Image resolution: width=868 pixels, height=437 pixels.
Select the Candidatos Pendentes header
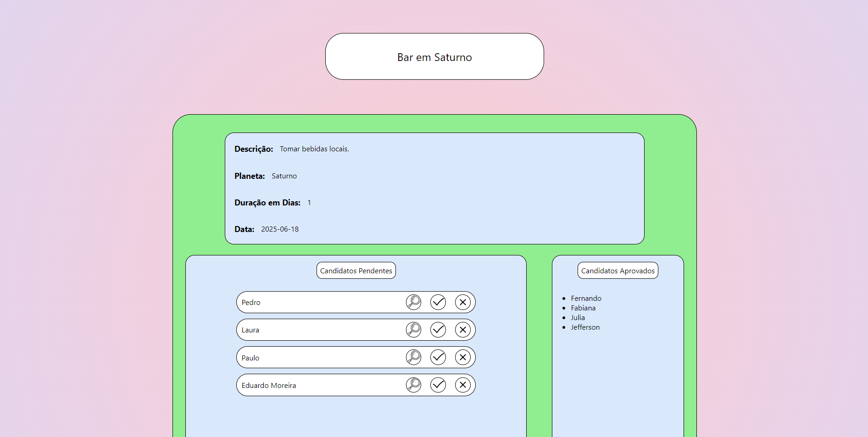[x=356, y=271]
